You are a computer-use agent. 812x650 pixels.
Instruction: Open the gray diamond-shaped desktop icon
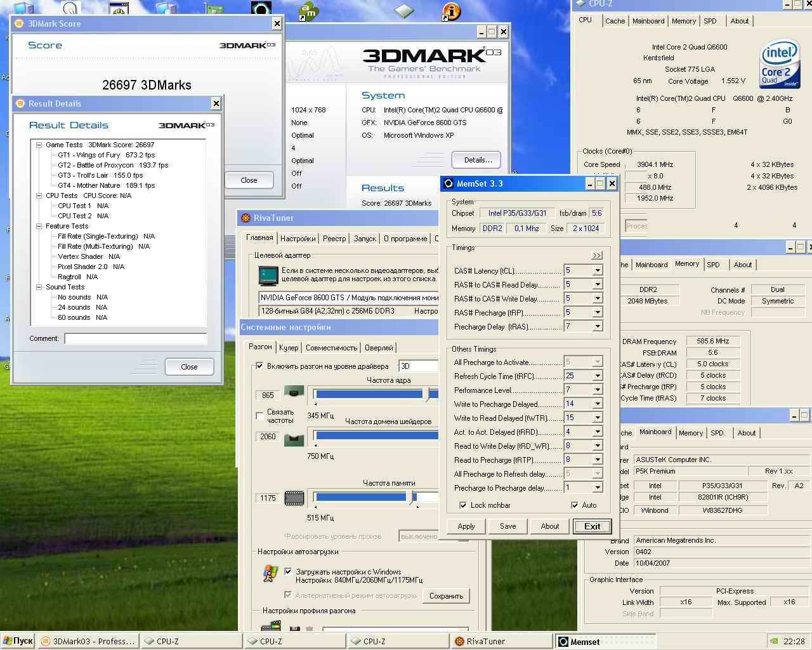pyautogui.click(x=404, y=11)
